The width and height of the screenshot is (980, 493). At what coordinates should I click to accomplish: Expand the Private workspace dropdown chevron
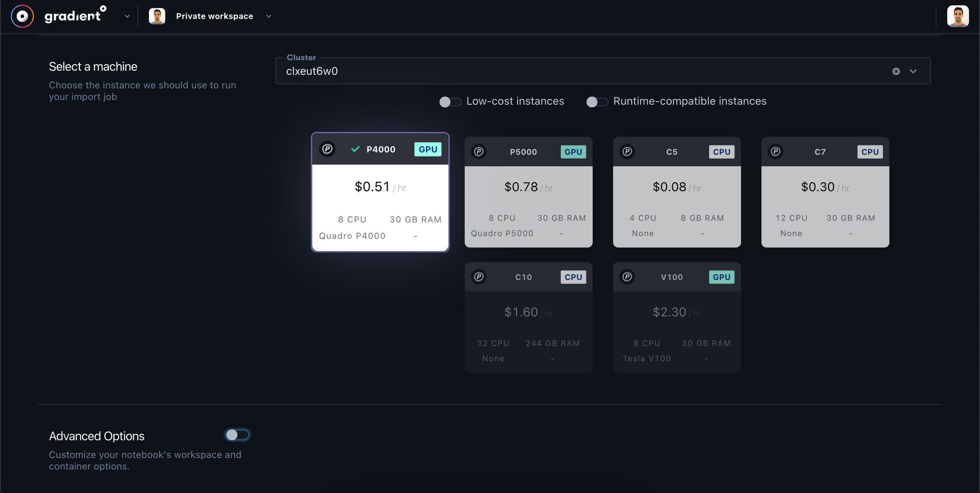[x=269, y=16]
